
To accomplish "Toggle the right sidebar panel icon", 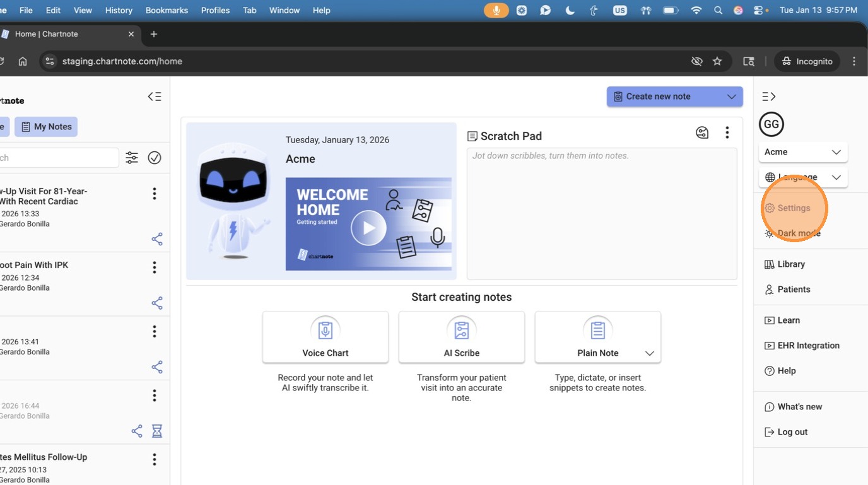I will click(x=769, y=96).
